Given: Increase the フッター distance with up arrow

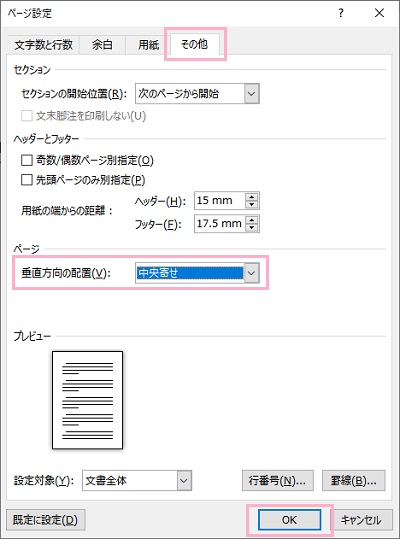Looking at the screenshot, I should [x=252, y=220].
